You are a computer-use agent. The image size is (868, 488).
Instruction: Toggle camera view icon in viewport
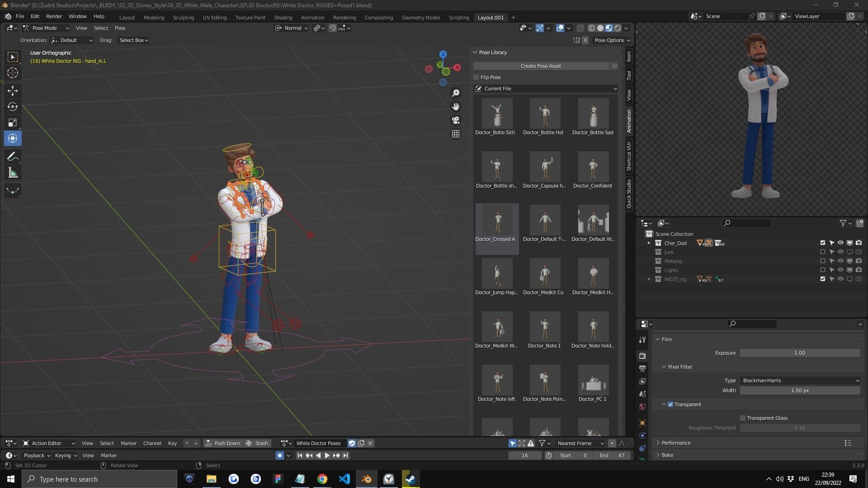(x=456, y=120)
